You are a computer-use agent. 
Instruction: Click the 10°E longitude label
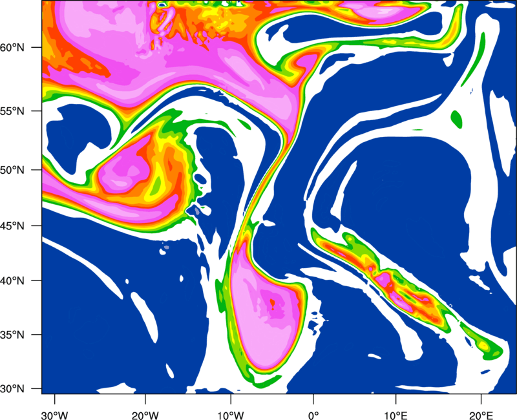(396, 415)
